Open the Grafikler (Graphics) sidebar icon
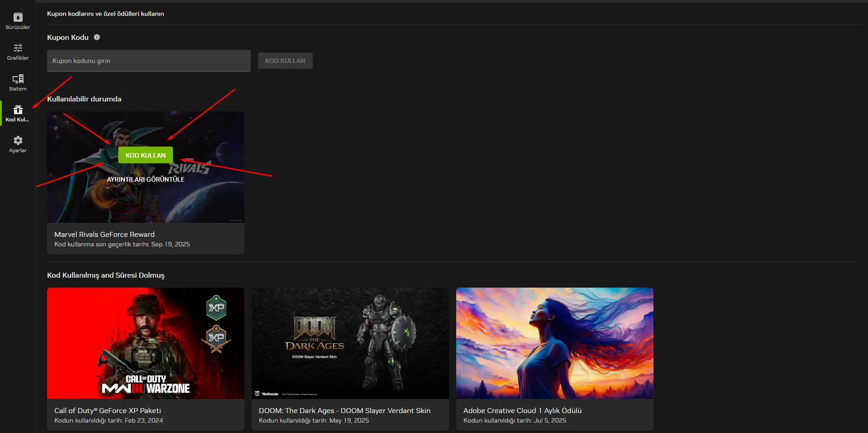The image size is (868, 433). click(18, 48)
